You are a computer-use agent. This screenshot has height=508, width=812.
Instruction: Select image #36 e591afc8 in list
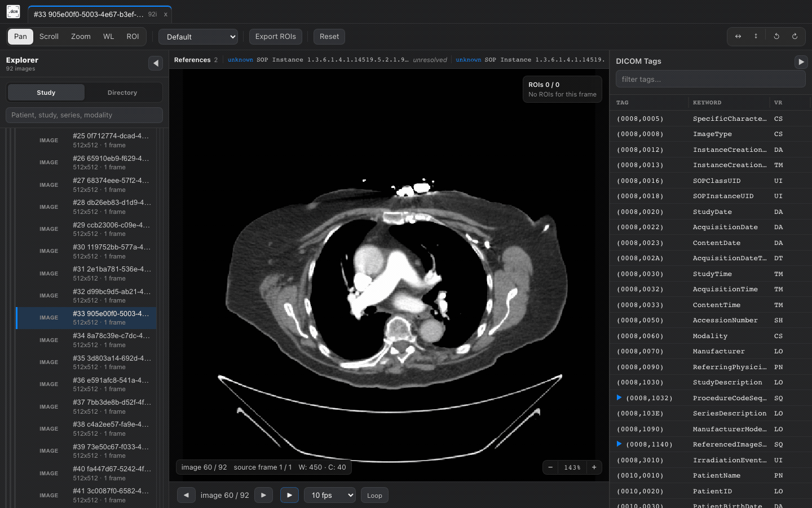(x=86, y=384)
